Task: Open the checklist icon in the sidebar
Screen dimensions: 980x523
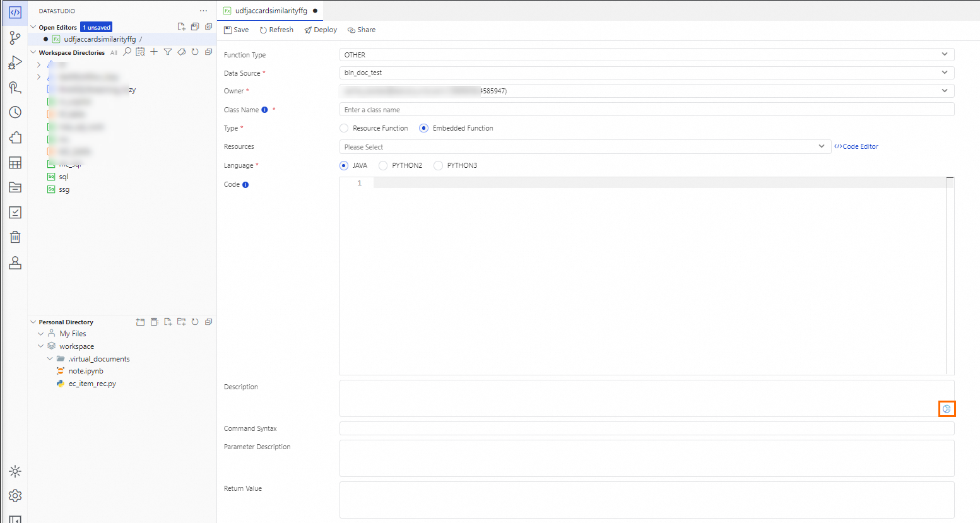Action: coord(15,213)
